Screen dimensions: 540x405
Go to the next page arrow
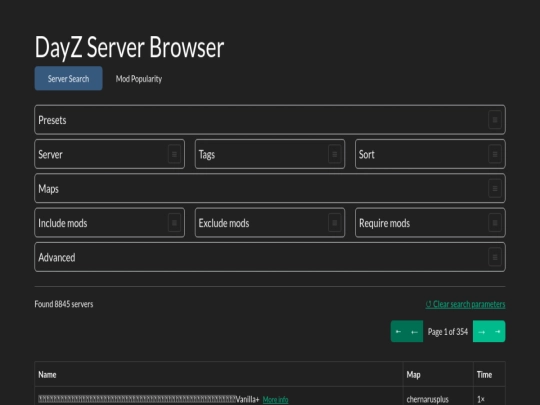point(481,331)
